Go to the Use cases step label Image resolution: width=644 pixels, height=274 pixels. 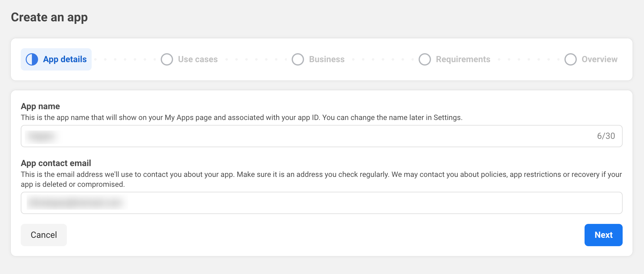click(198, 59)
